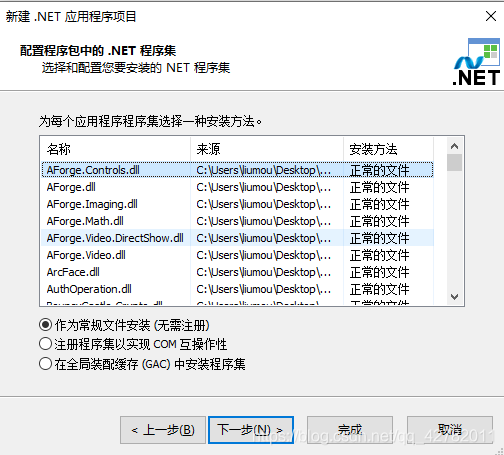Go forward with 下一步(N) button
The width and height of the screenshot is (504, 455).
(251, 430)
